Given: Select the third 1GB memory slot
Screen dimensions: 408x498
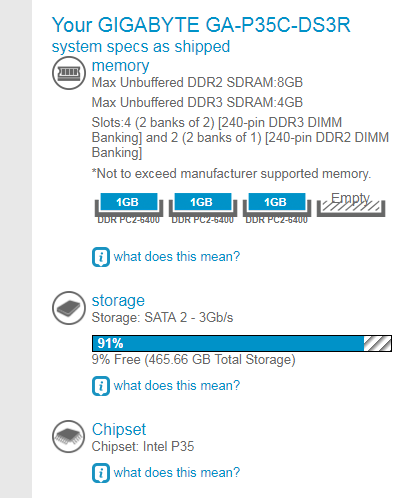Looking at the screenshot, I should tap(277, 208).
